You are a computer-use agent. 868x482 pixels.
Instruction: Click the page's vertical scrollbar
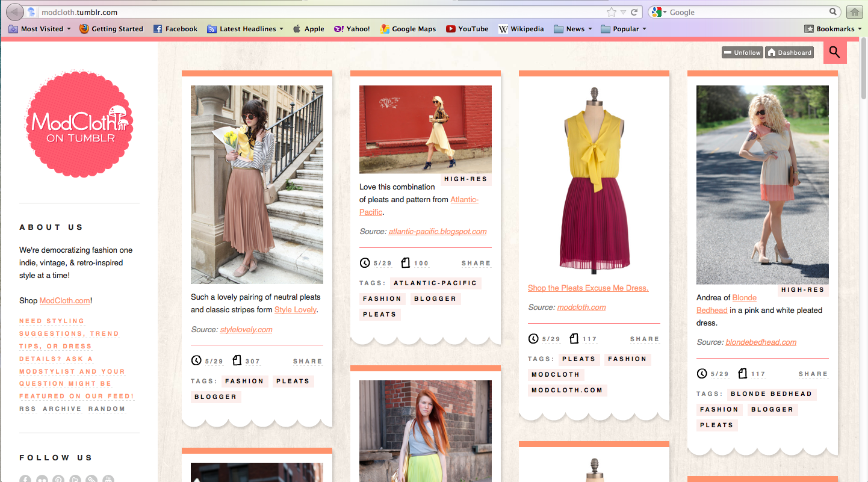pyautogui.click(x=864, y=70)
